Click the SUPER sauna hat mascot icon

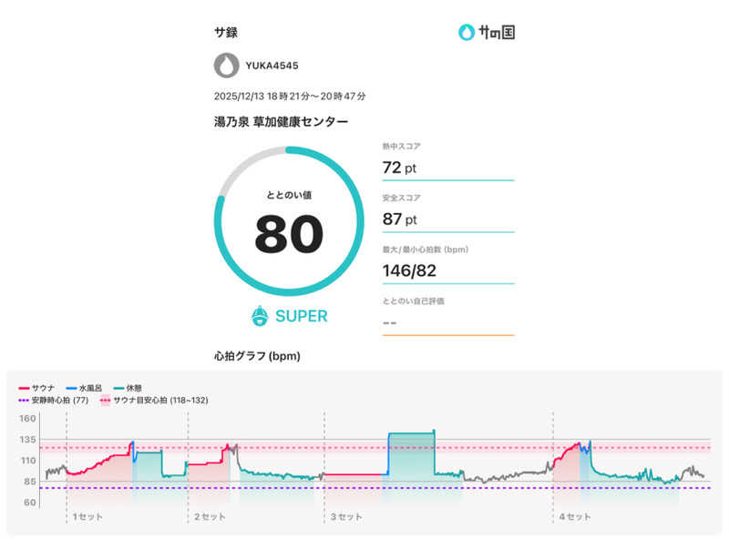tap(261, 316)
